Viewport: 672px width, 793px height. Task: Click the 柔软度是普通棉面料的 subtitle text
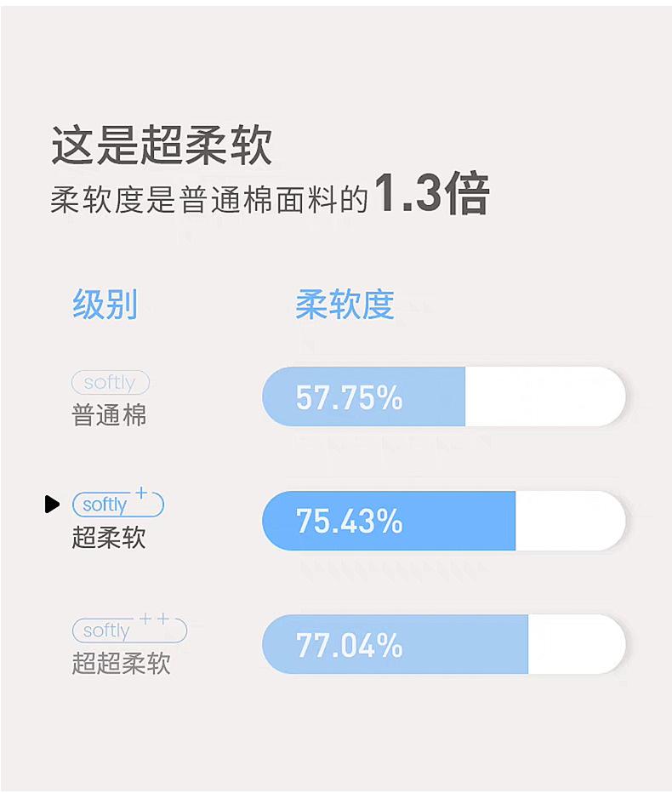[x=208, y=199]
